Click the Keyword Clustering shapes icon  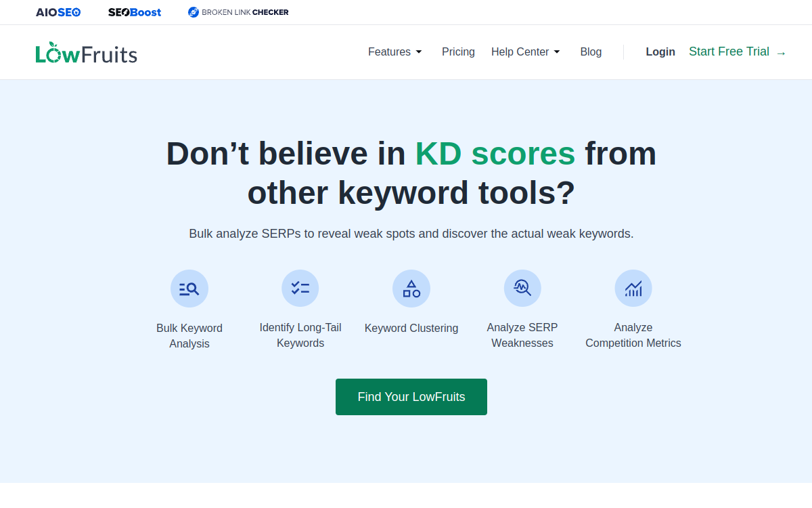(x=411, y=289)
